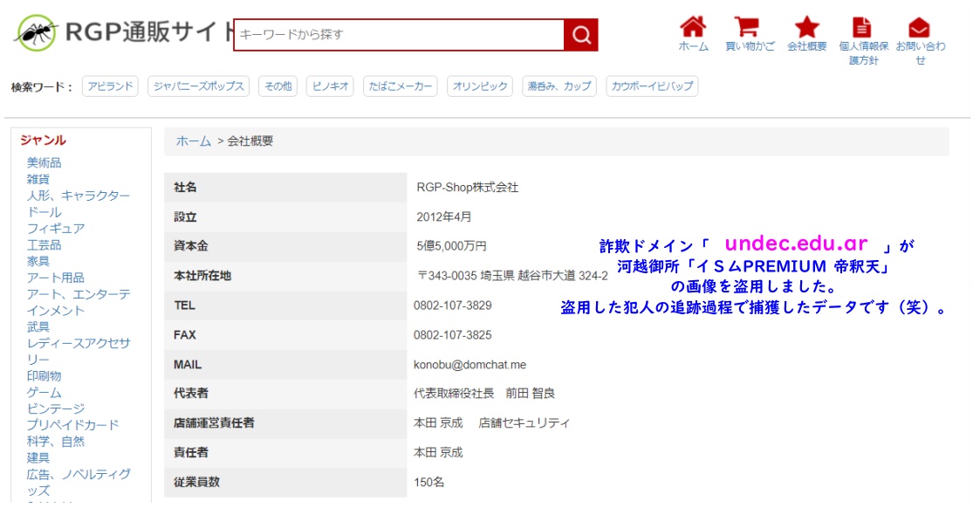This screenshot has height=508, width=980.
Task: Select the たばこメーカー search tag
Action: click(400, 86)
